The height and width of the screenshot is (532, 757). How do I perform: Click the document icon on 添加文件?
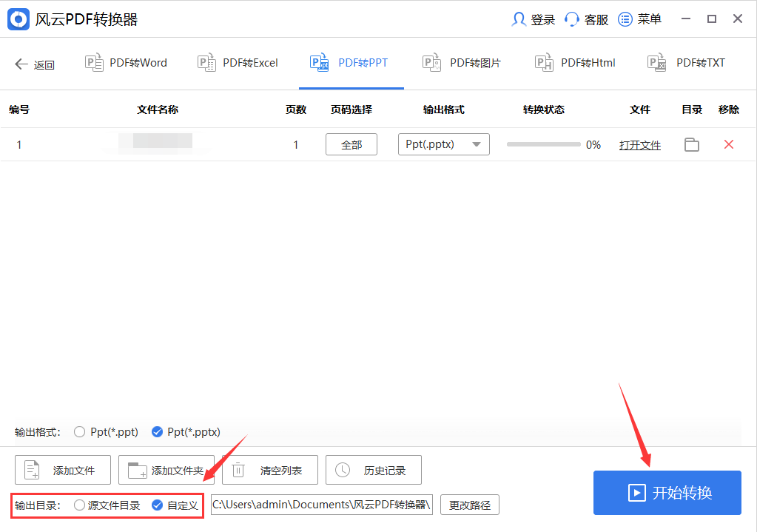[x=32, y=470]
